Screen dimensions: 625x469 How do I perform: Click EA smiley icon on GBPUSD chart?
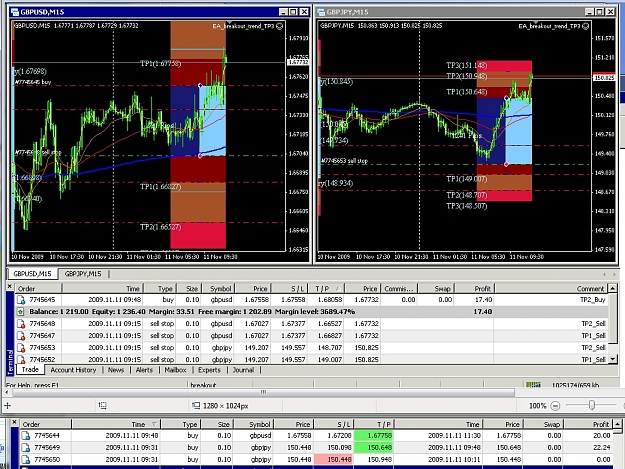280,26
